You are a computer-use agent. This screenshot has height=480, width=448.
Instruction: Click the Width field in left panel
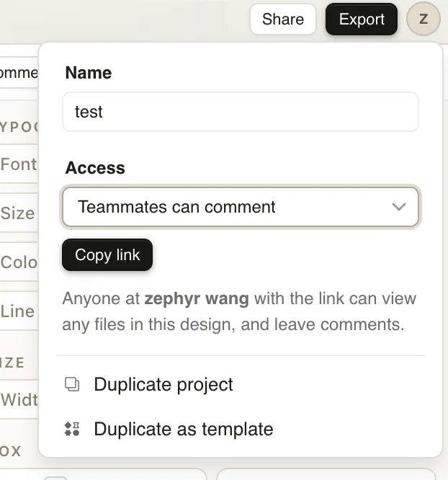tap(19, 399)
